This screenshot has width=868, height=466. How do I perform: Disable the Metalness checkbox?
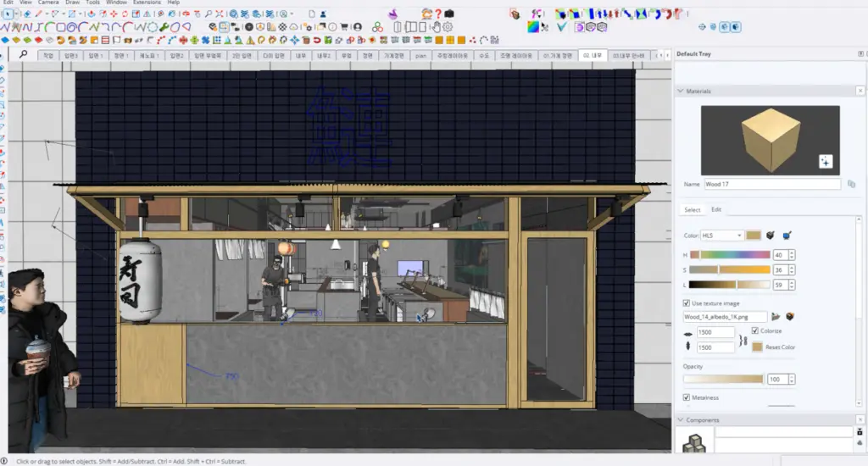687,397
